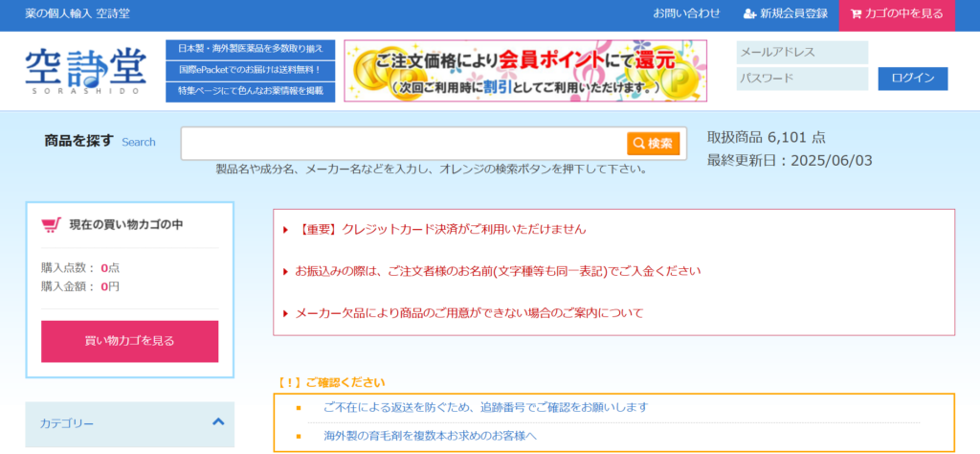Click the orange 検索 search button
This screenshot has width=980, height=454.
653,144
